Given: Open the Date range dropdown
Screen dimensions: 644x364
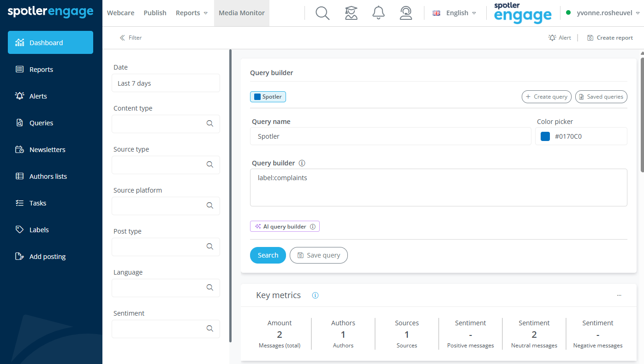Looking at the screenshot, I should point(166,83).
